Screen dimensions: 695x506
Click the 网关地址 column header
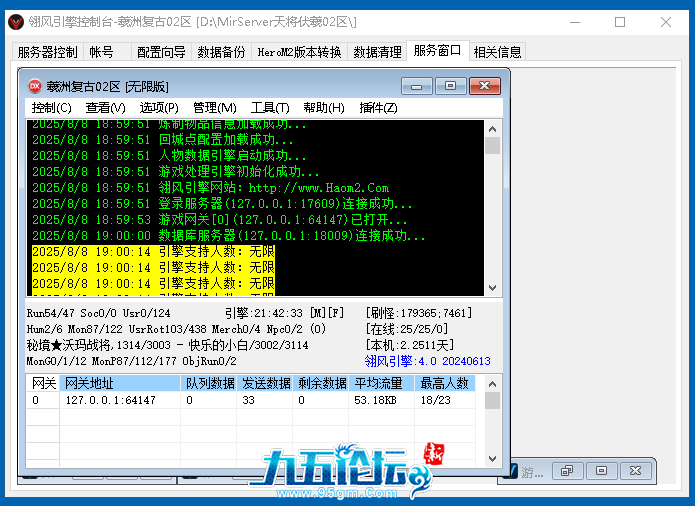tap(120, 383)
